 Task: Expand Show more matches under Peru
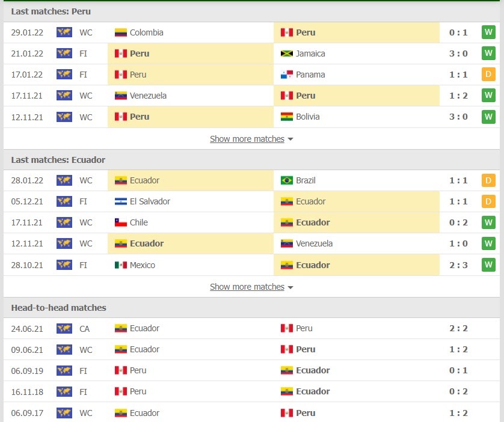point(251,139)
